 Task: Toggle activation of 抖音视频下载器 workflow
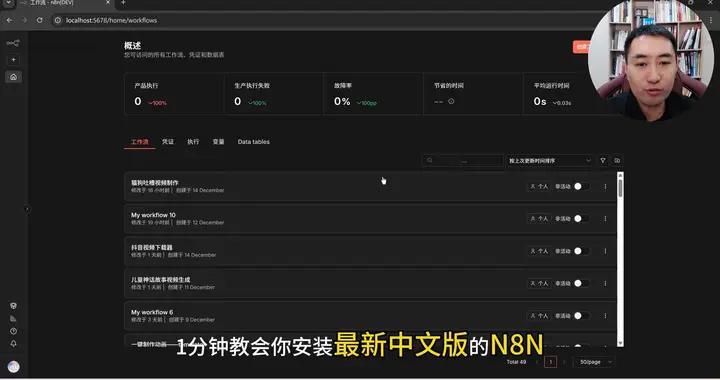(581, 251)
